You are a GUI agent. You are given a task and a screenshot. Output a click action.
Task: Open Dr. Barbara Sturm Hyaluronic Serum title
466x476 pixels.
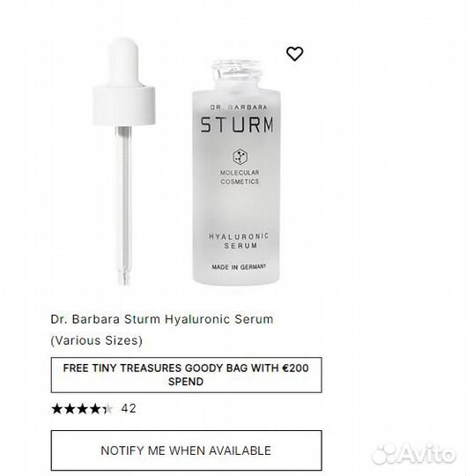(x=162, y=319)
